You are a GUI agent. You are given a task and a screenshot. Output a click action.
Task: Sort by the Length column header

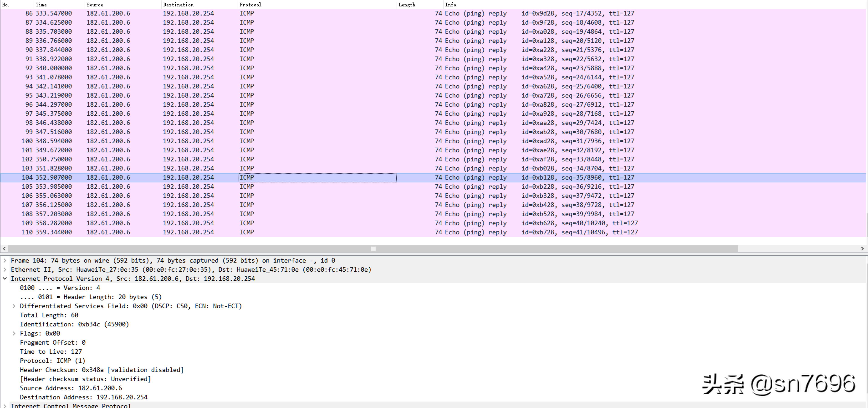click(420, 4)
